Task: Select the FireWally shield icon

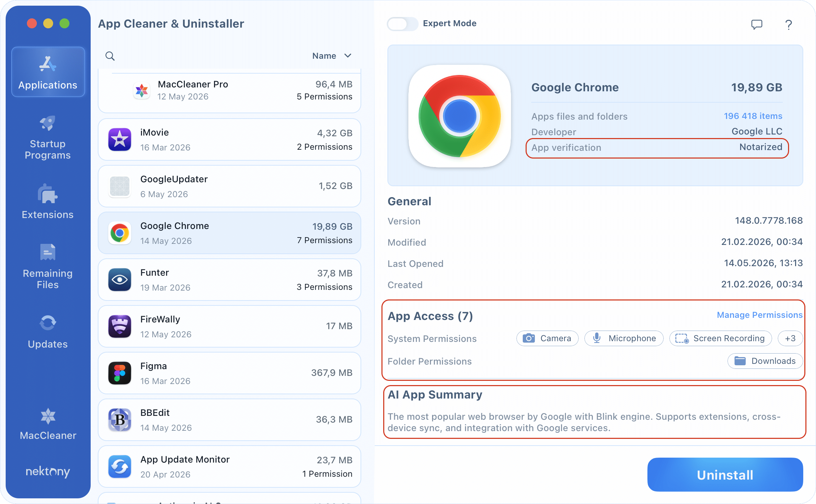Action: [120, 326]
